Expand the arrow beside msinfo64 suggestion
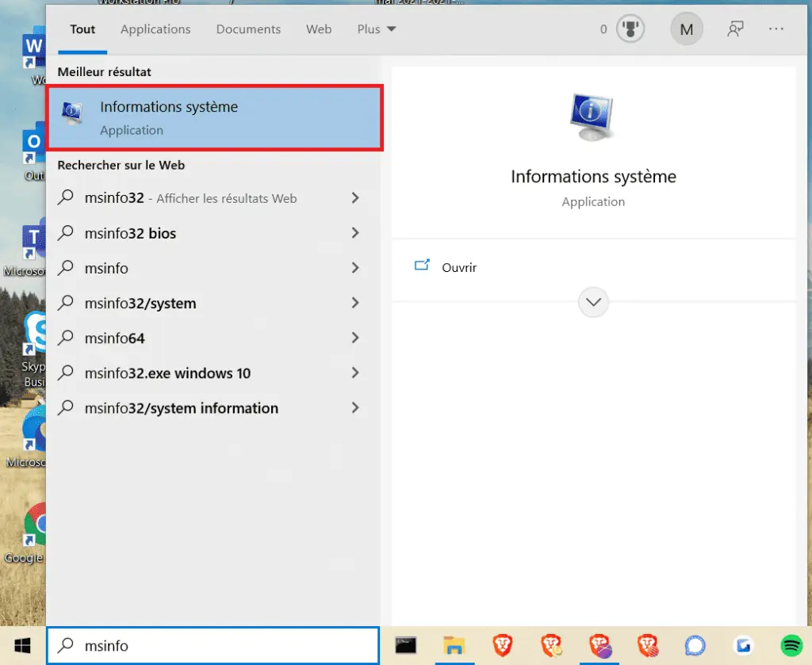Image resolution: width=812 pixels, height=665 pixels. coord(354,338)
